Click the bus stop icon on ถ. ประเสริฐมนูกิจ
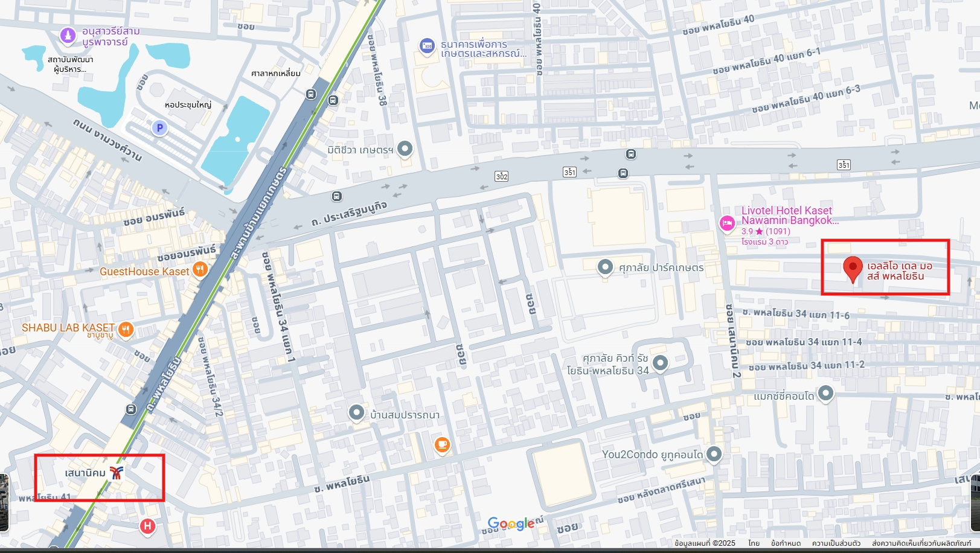 coord(337,196)
